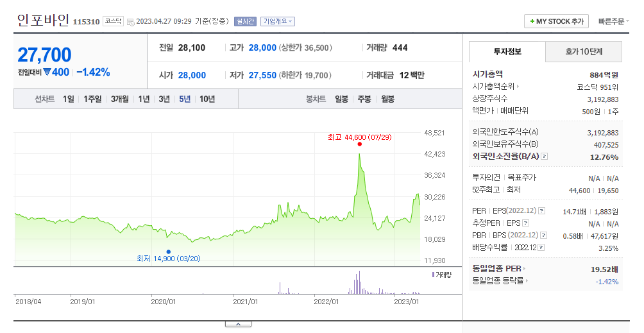Click the 14.71배 PER value
Image resolution: width=644 pixels, height=333 pixels.
(574, 212)
